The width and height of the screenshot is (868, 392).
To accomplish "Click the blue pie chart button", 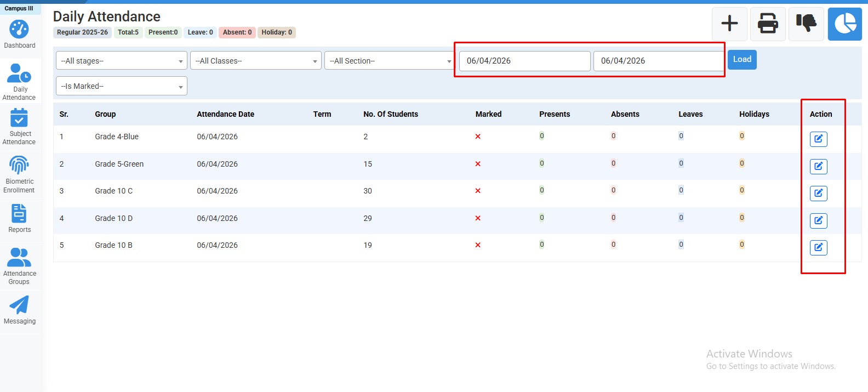I will point(845,24).
